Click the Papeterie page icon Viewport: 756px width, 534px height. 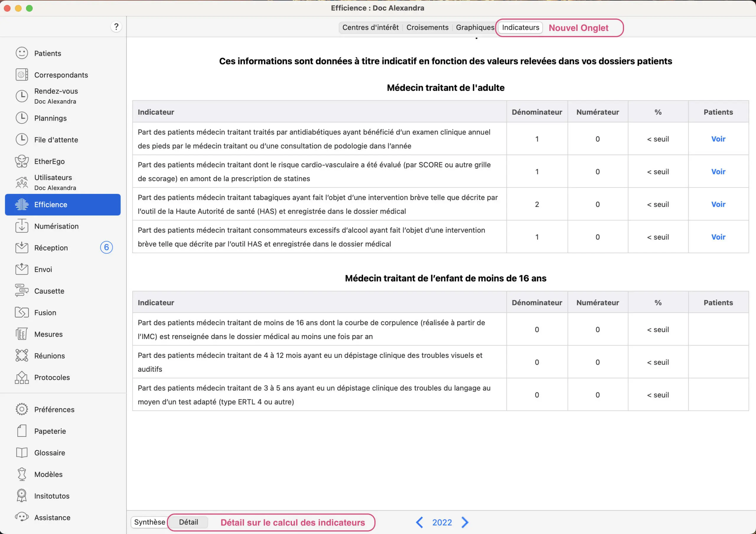[x=22, y=431]
